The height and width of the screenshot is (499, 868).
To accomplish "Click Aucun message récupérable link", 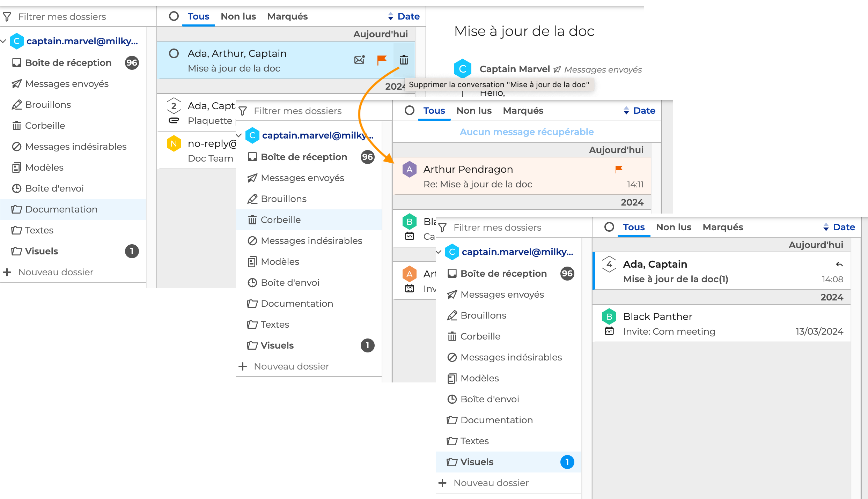I will (527, 132).
